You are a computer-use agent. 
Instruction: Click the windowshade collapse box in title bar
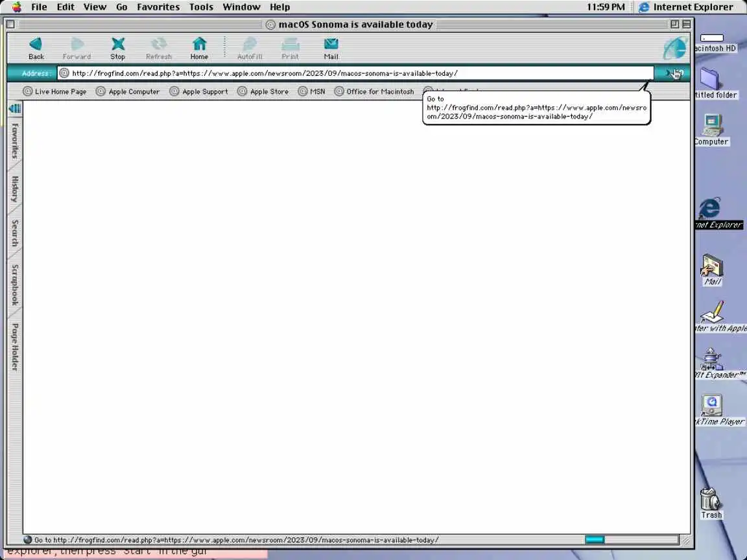point(687,24)
